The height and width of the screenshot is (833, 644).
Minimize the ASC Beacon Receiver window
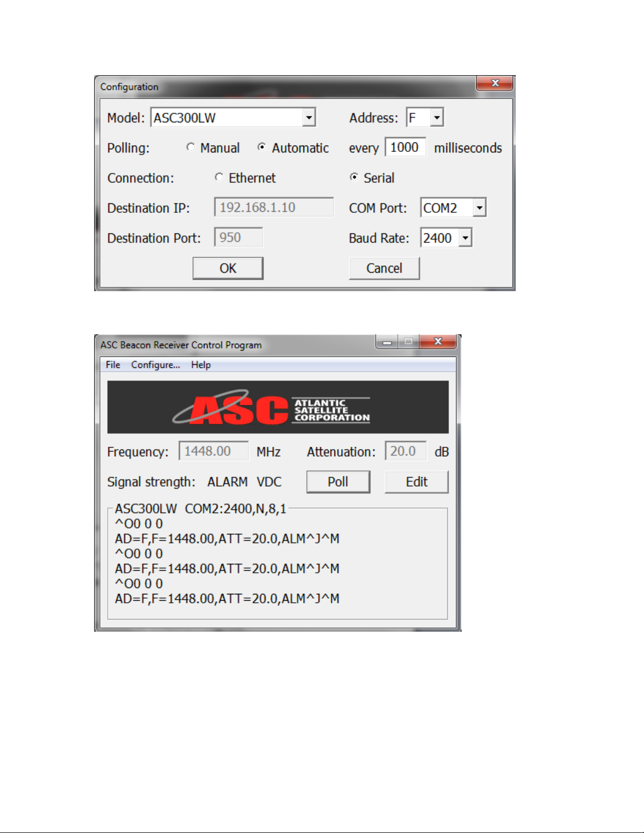(x=387, y=342)
